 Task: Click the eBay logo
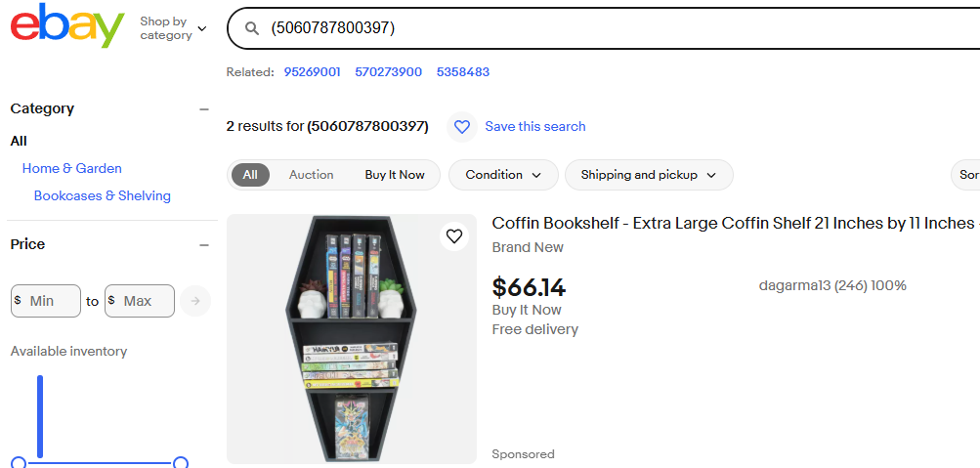66,26
